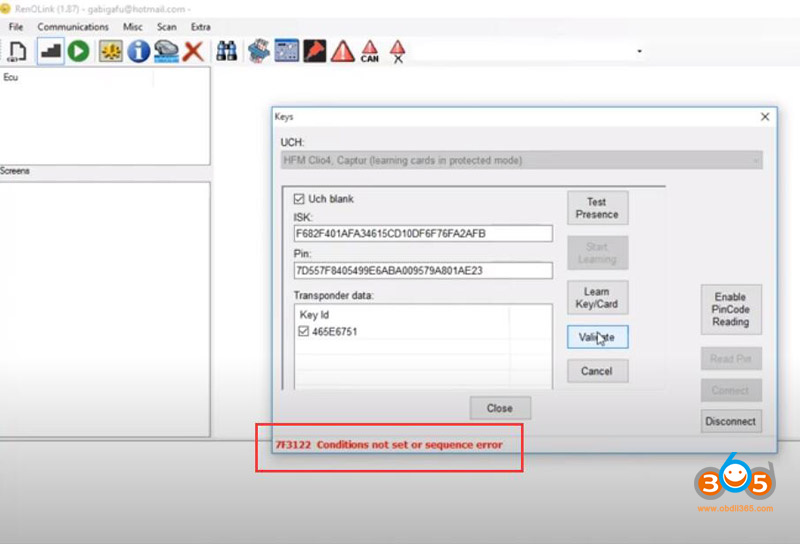Open the Scan menu
This screenshot has width=800, height=544.
click(x=166, y=27)
